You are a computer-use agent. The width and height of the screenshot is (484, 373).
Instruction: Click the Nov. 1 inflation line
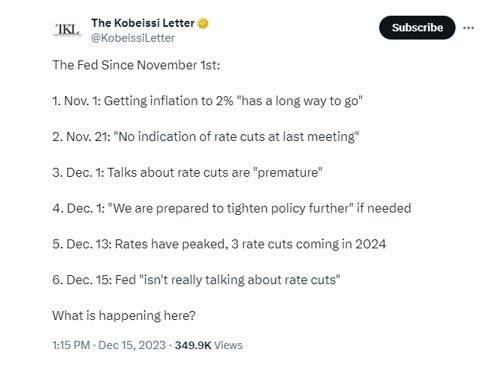pyautogui.click(x=207, y=101)
